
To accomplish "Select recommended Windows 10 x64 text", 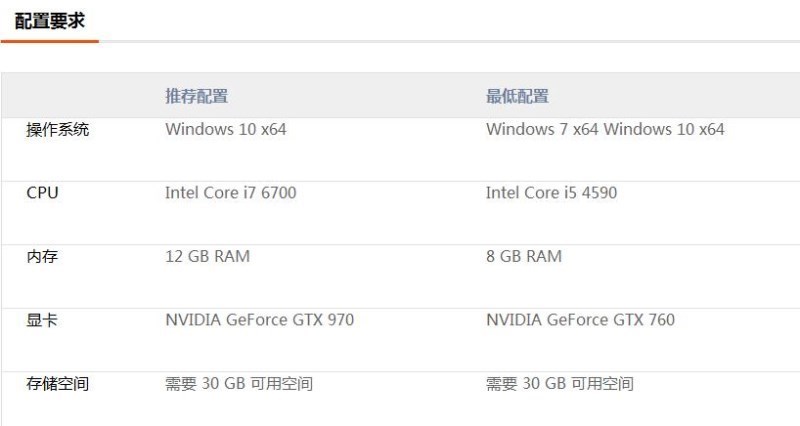I will coord(226,129).
